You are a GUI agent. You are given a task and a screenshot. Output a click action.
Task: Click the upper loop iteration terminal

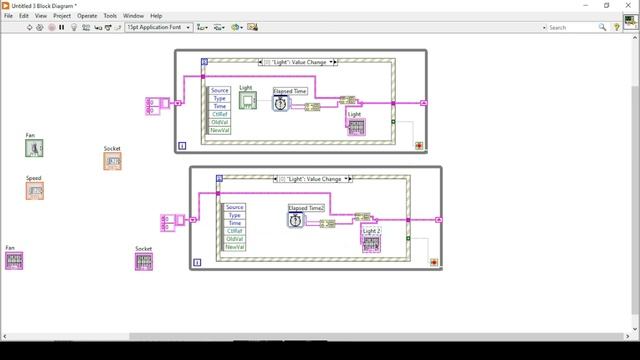182,146
